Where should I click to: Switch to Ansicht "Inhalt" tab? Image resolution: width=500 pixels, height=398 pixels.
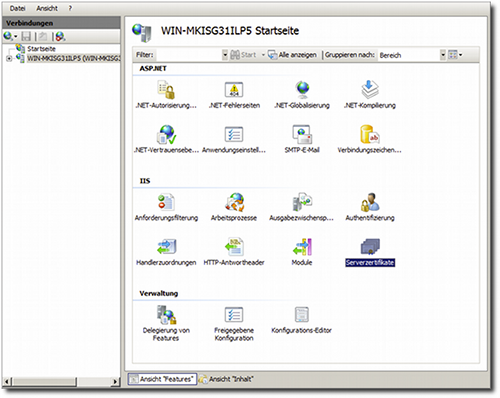click(x=227, y=379)
